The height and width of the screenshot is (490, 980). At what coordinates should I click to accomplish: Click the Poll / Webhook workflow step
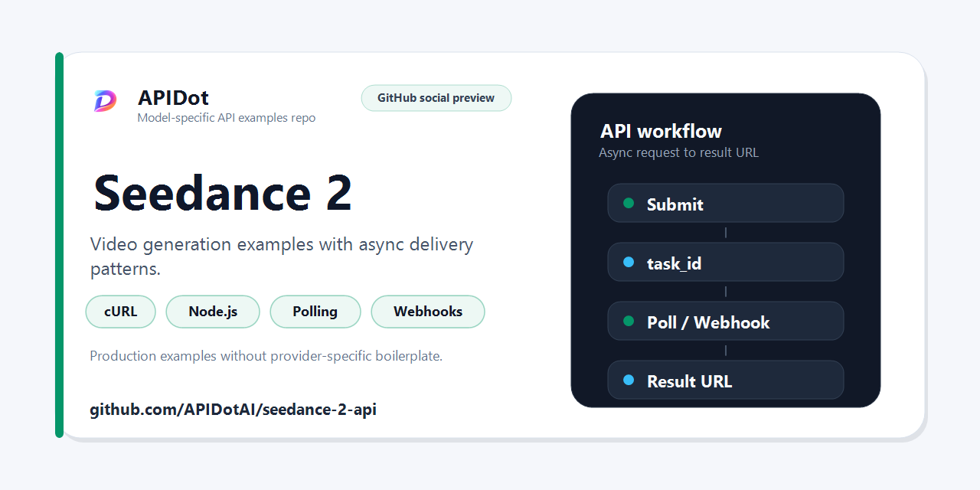tap(726, 321)
